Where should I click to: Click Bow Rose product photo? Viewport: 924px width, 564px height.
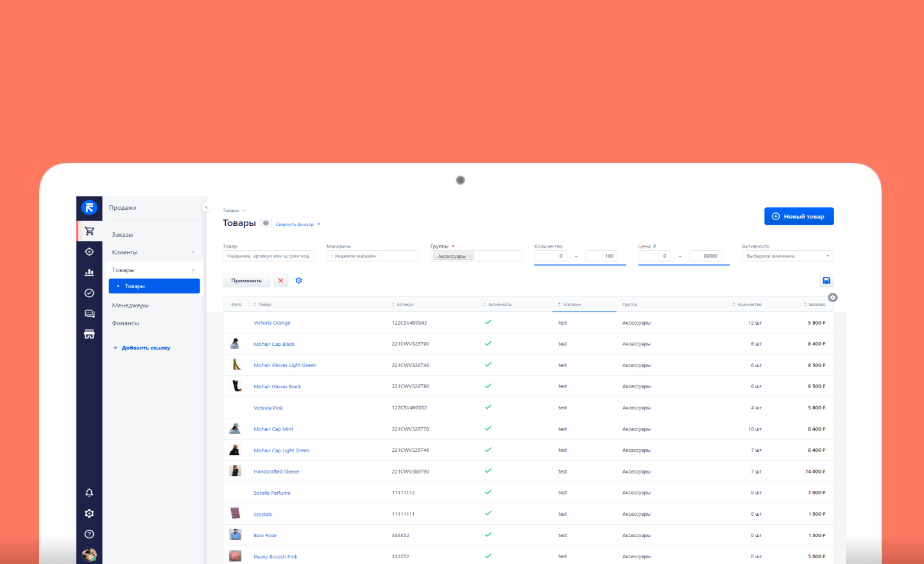(235, 534)
